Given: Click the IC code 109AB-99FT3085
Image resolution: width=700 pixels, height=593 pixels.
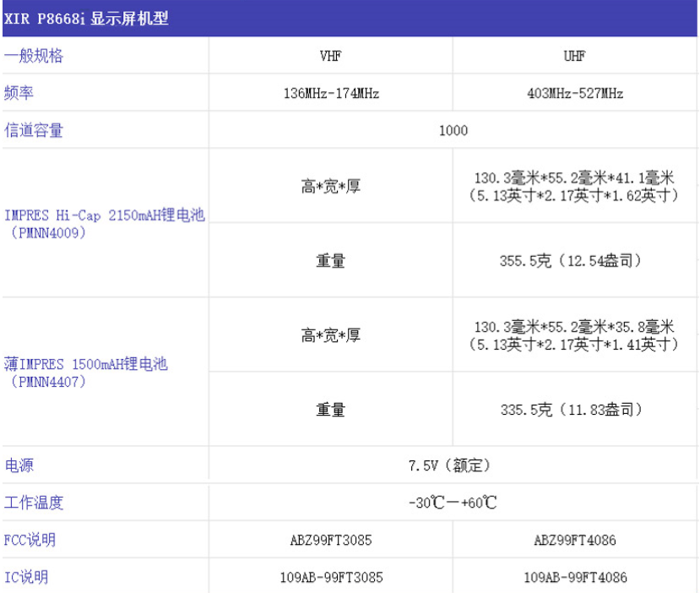Looking at the screenshot, I should coord(331,577).
